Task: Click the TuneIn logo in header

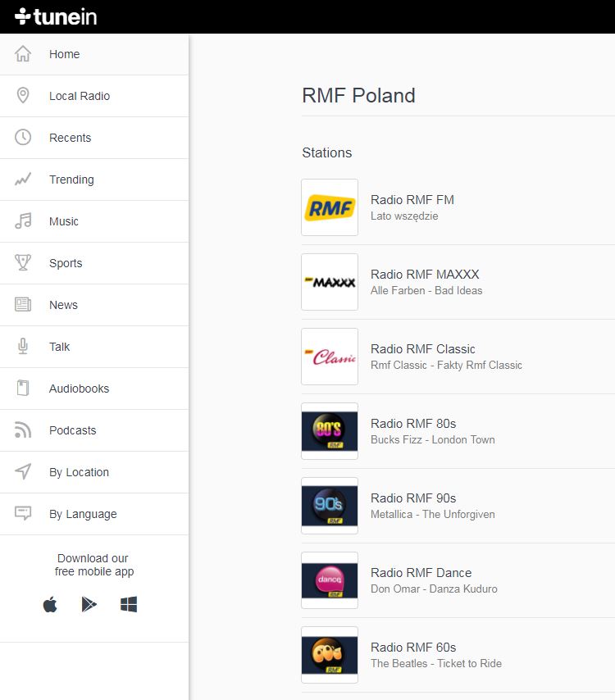Action: coord(56,16)
